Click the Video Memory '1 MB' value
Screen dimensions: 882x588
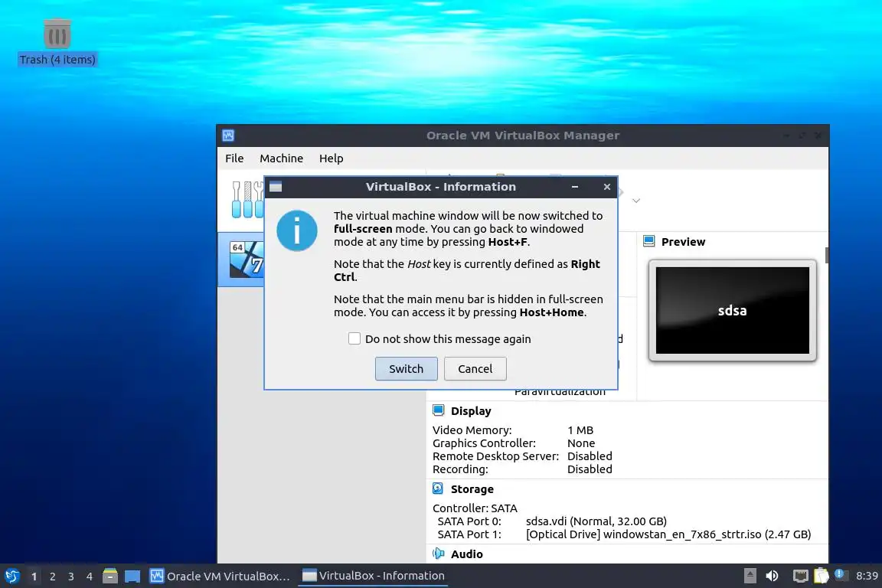[580, 430]
